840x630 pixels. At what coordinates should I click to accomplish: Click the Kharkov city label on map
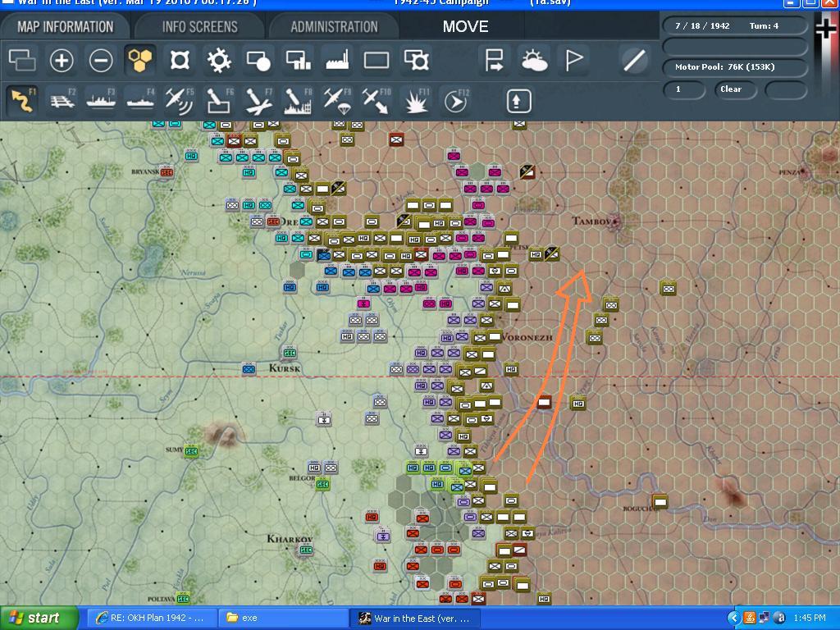tap(290, 538)
